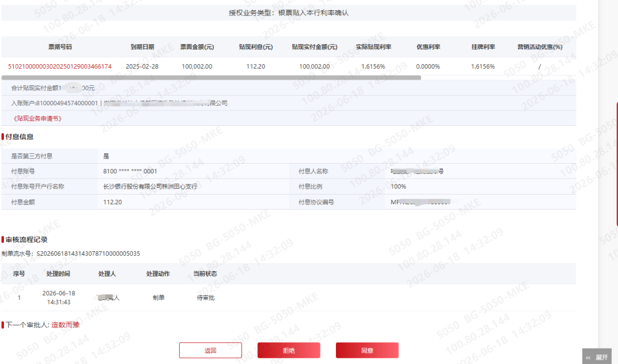Click the 处理动作 column header
The image size is (618, 364).
click(x=158, y=274)
